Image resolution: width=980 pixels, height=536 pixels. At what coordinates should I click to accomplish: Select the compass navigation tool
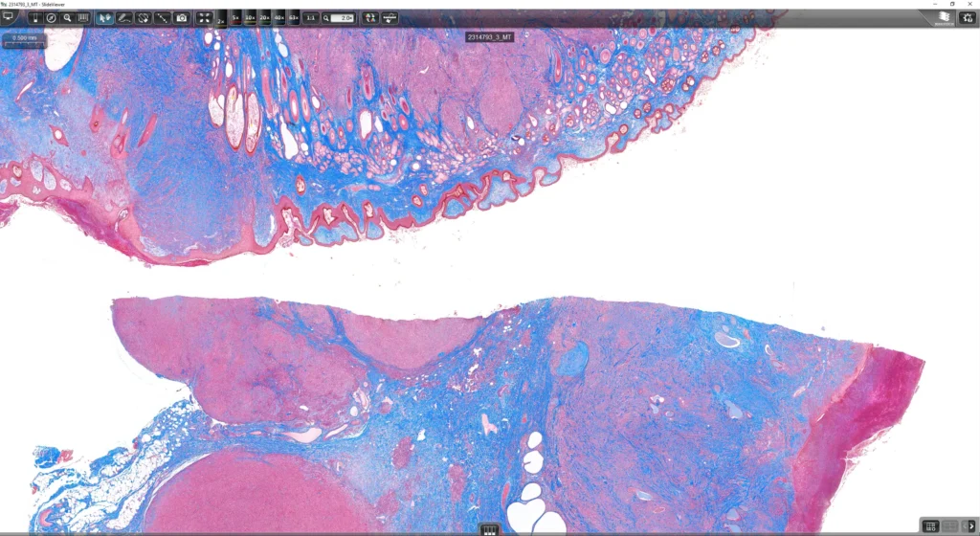click(52, 18)
